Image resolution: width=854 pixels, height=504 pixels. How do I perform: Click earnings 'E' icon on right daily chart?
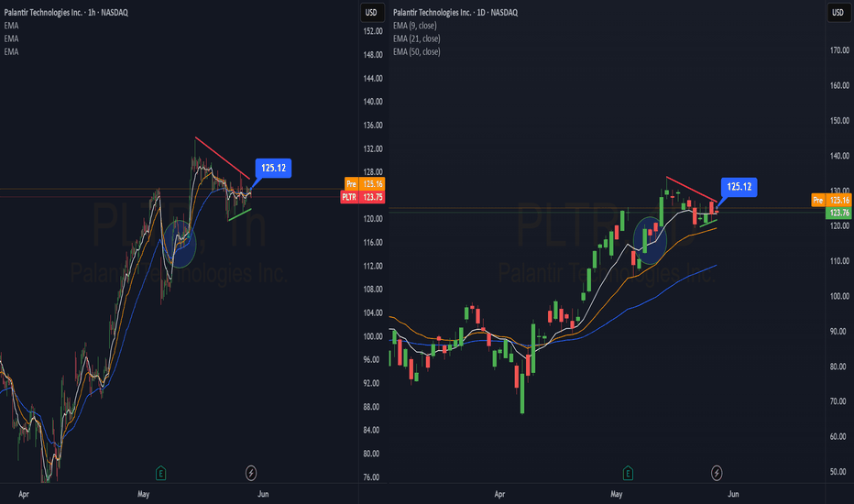(x=628, y=473)
